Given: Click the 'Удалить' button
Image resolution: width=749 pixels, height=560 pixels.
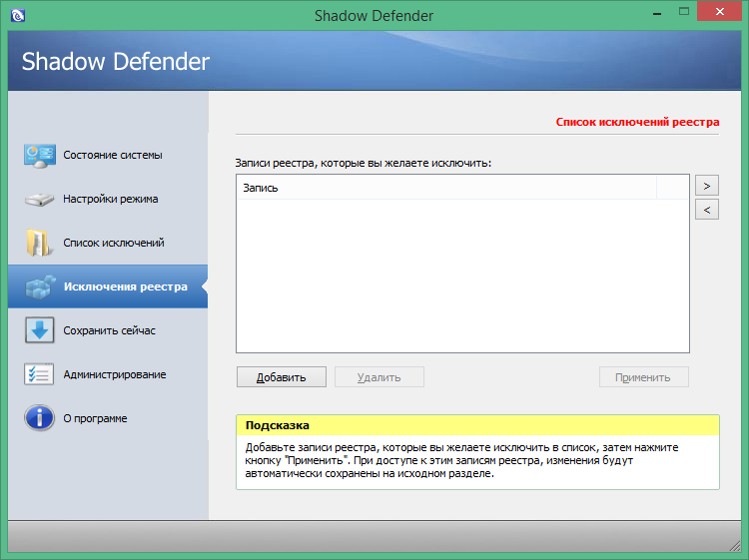Looking at the screenshot, I should pyautogui.click(x=378, y=377).
